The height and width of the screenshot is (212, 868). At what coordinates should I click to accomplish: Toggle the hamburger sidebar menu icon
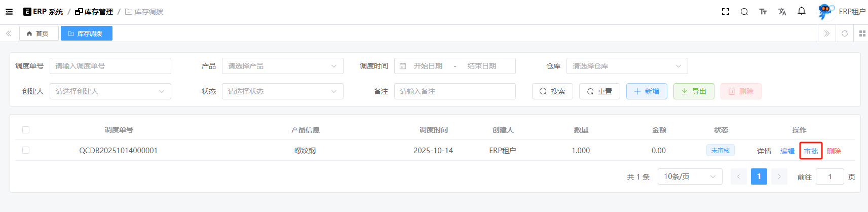[9, 12]
